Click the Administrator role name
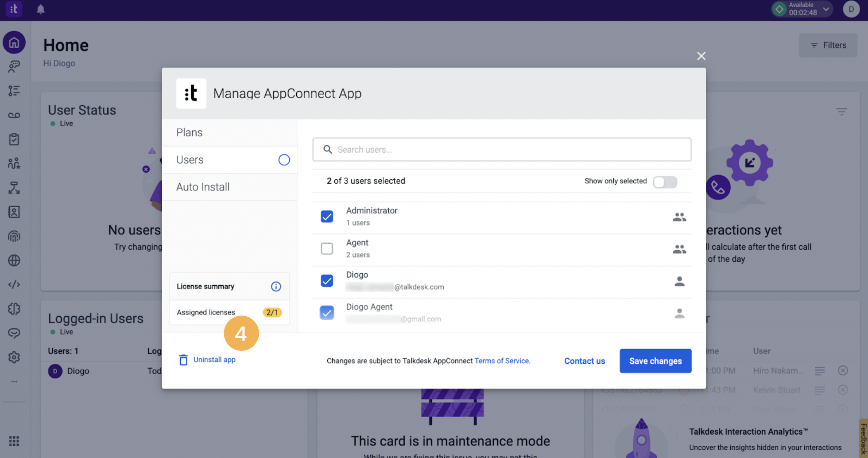 (x=372, y=210)
